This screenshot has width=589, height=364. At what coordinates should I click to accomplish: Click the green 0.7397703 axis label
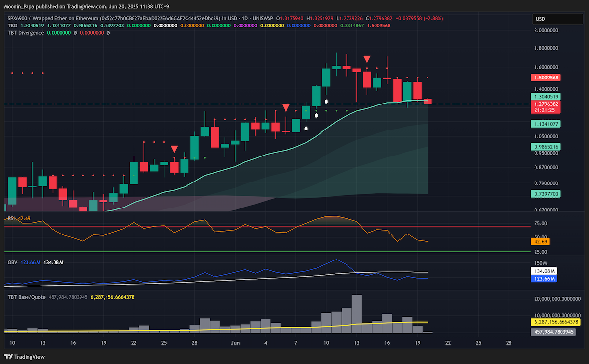[x=546, y=194]
